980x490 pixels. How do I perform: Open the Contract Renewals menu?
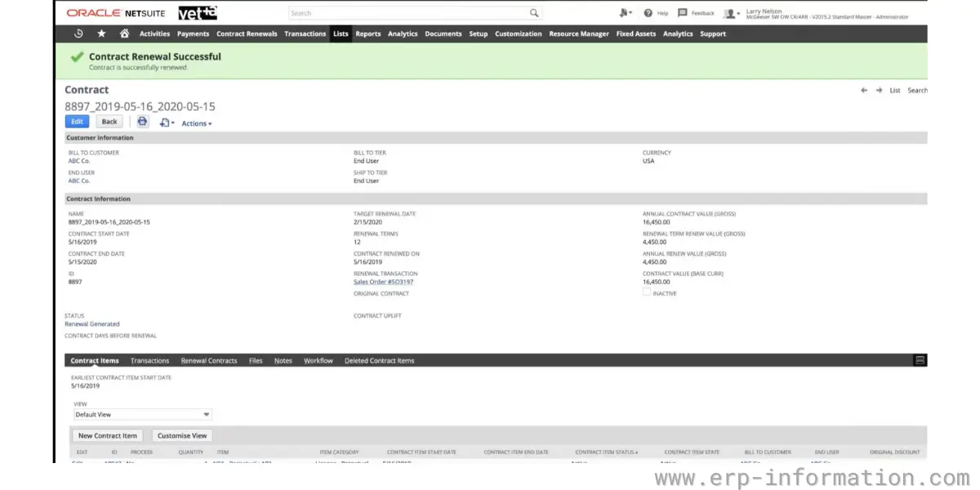(x=247, y=33)
